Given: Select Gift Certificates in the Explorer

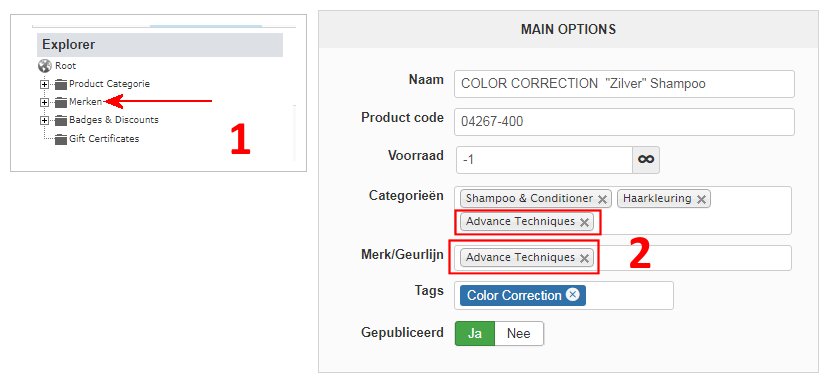Looking at the screenshot, I should [x=104, y=138].
